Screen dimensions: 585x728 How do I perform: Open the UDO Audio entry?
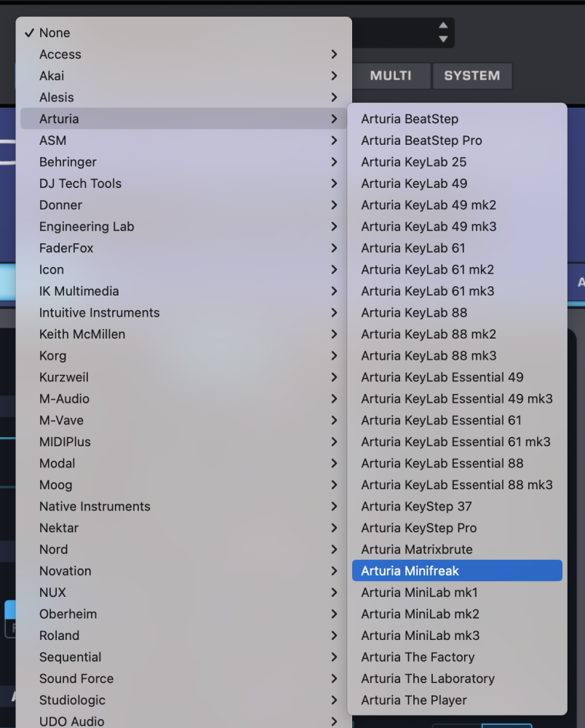click(x=183, y=721)
